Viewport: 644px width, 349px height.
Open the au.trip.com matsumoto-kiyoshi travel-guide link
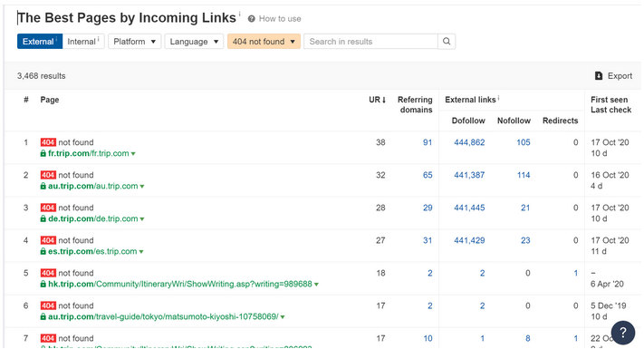[x=163, y=317]
